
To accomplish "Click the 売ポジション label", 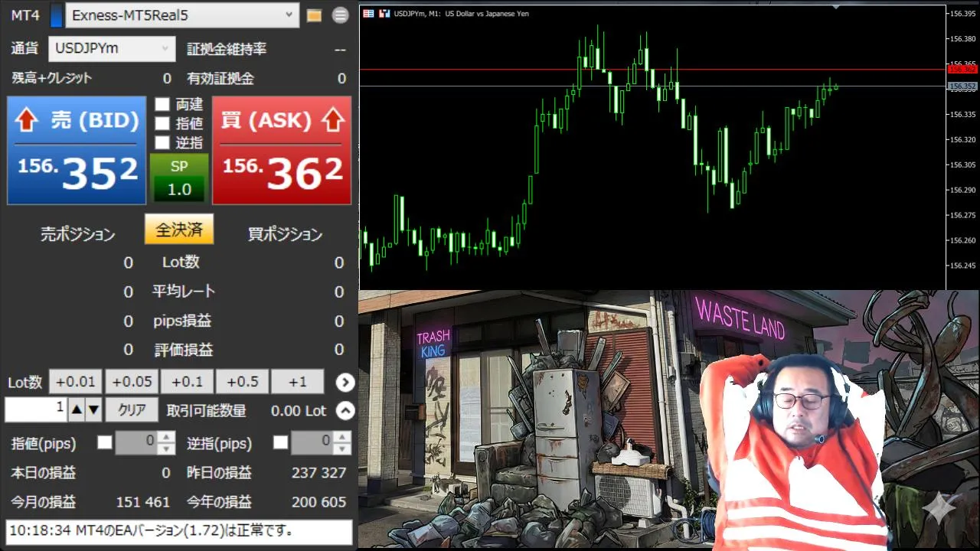I will click(78, 234).
